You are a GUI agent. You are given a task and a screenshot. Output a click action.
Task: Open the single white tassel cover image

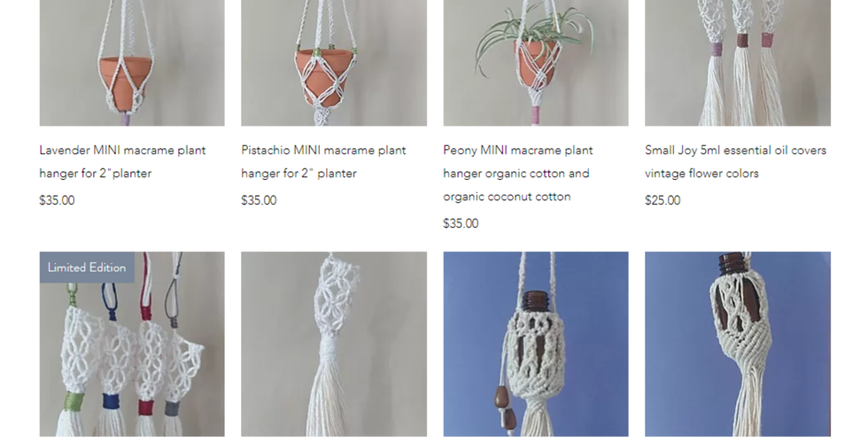pos(334,344)
